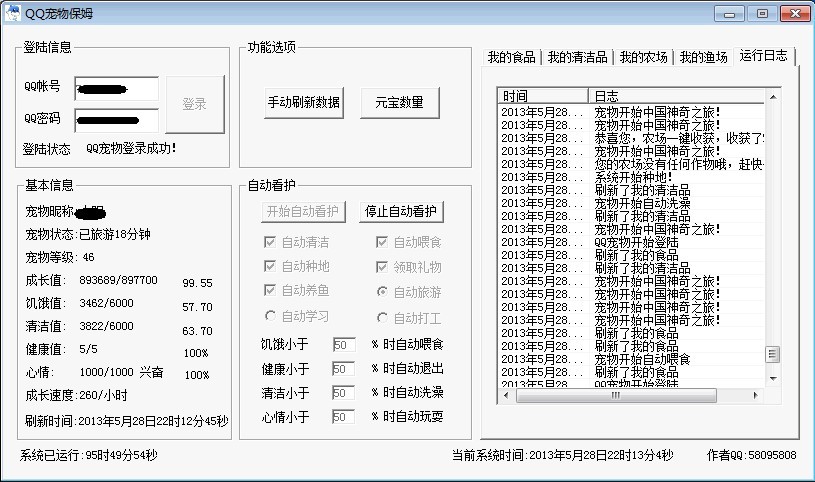Click 饥饿值 3462/6000 value
This screenshot has width=815, height=482.
(107, 303)
